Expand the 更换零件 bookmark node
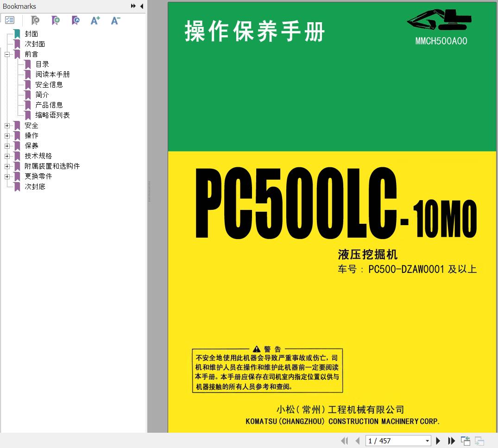This screenshot has height=448, width=498. click(x=7, y=177)
